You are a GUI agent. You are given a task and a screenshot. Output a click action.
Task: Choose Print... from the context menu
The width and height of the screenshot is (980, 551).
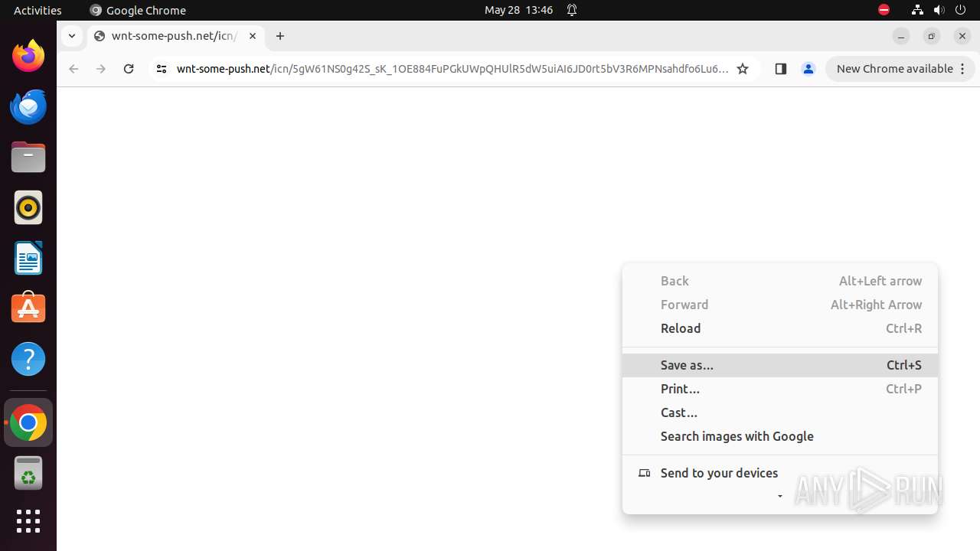(x=780, y=389)
